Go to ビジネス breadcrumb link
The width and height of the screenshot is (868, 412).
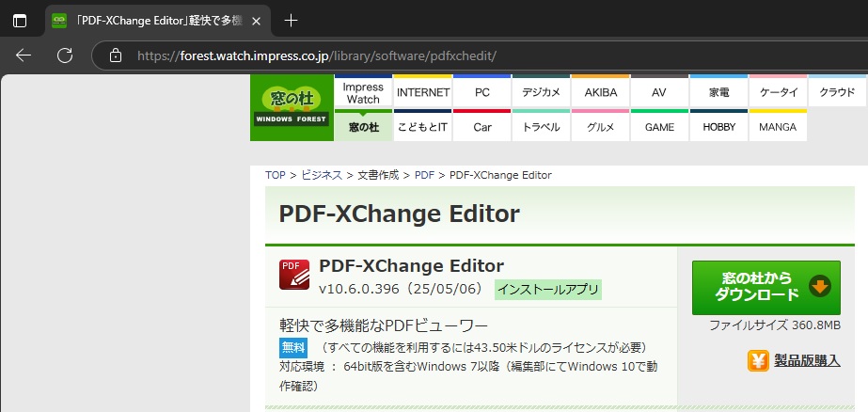tap(322, 175)
